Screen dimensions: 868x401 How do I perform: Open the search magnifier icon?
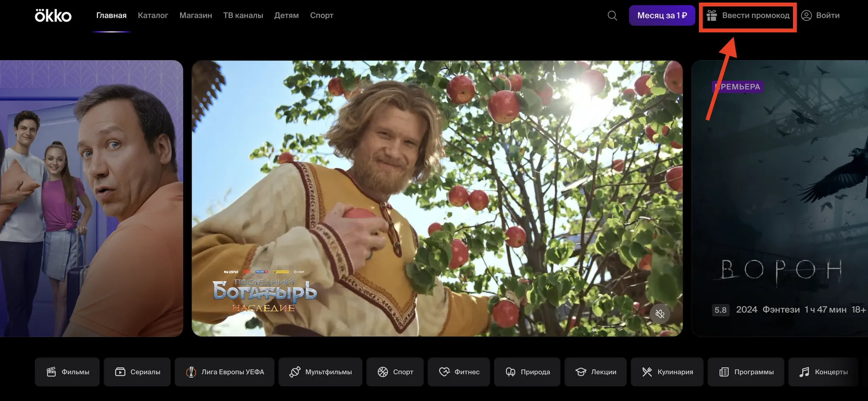pyautogui.click(x=612, y=16)
